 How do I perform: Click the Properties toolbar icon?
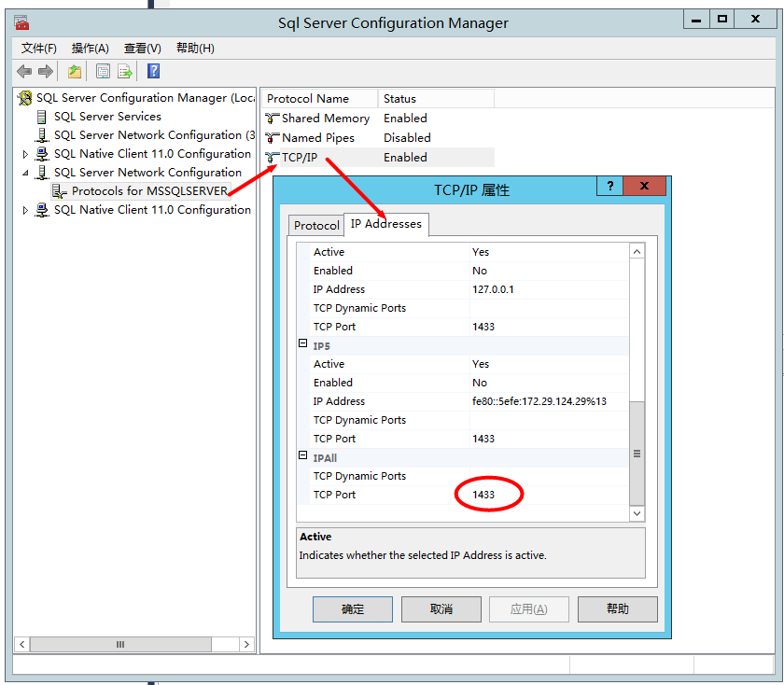(x=103, y=72)
